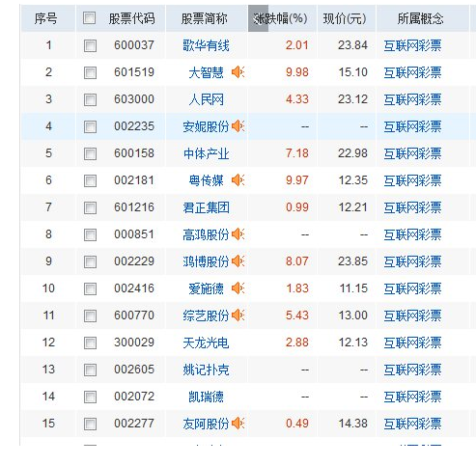Click speaker icon beside 友阿股份
Image resolution: width=476 pixels, height=466 pixels.
(x=238, y=424)
